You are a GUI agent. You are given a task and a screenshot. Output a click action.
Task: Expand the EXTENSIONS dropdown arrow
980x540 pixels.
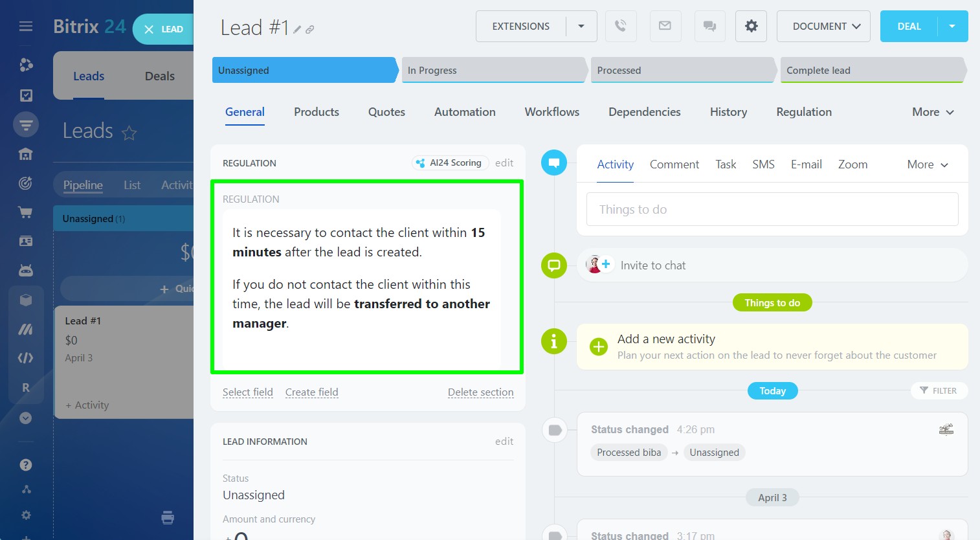coord(581,27)
